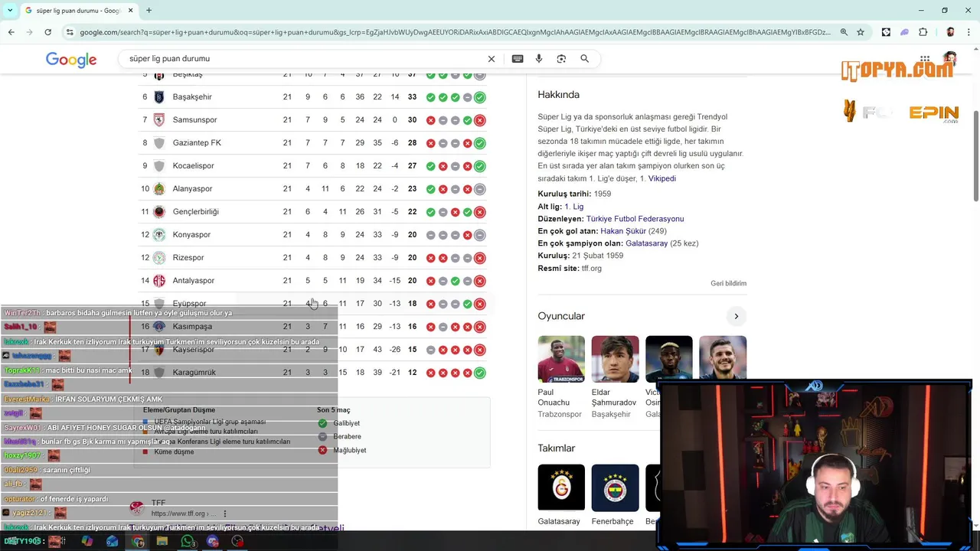Search by image with Google Lens
Viewport: 980px width, 551px height.
pos(561,59)
